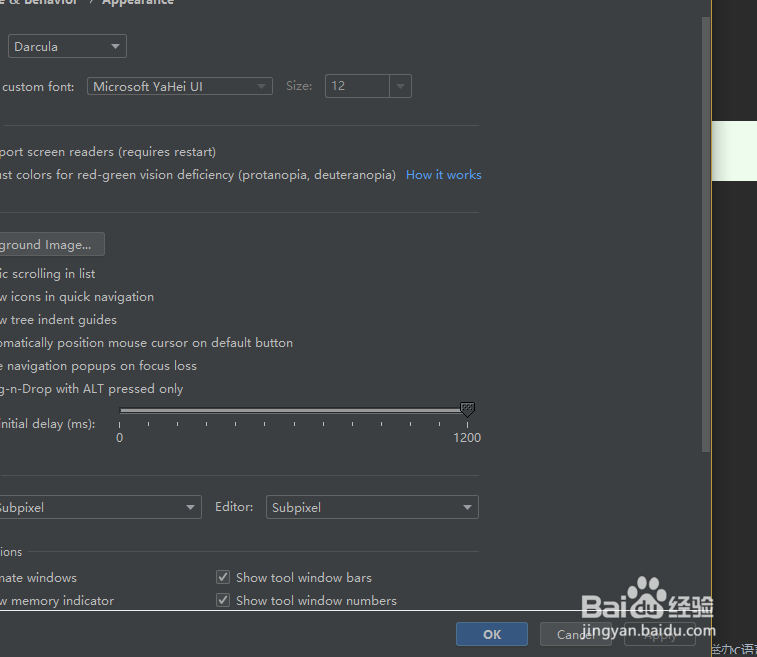Open the How it works link
The image size is (757, 657).
pos(444,175)
